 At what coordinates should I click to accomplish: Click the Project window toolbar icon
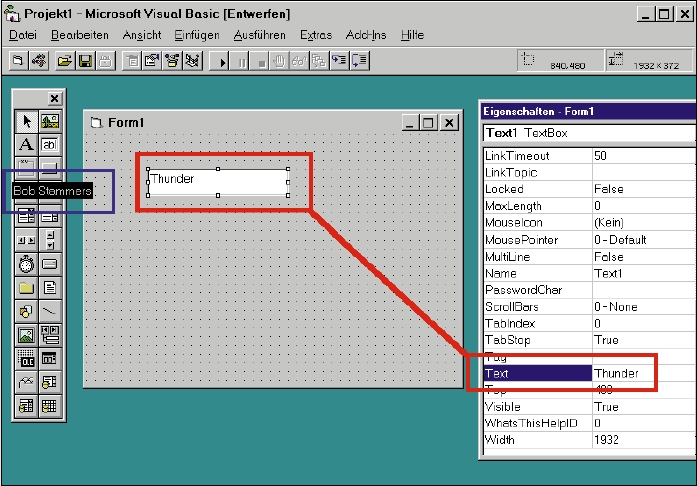point(192,60)
